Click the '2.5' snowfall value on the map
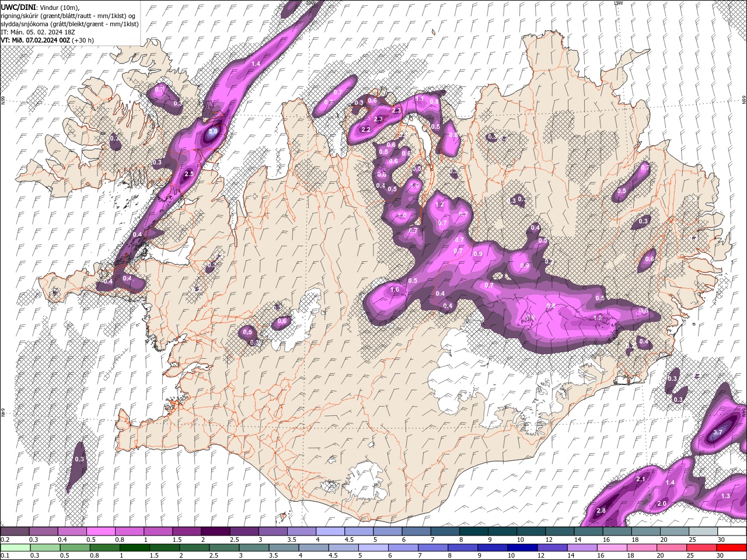The image size is (747, 560). click(x=189, y=174)
